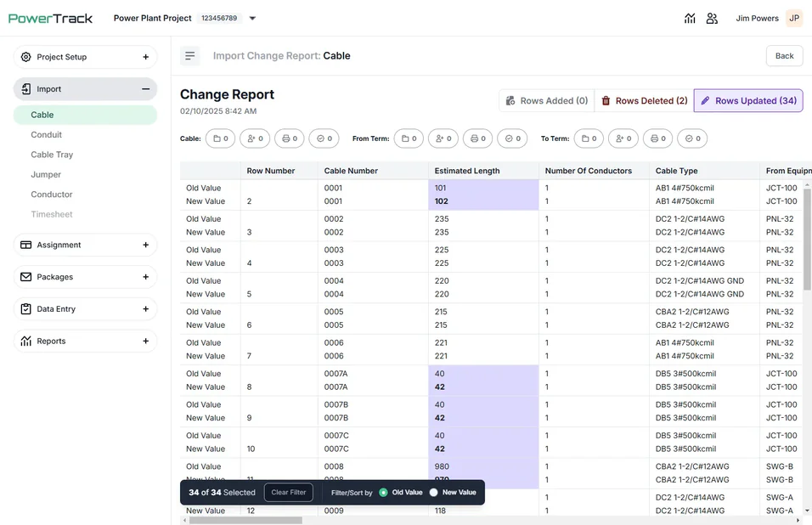
Task: Click the Import document icon in sidebar
Action: click(25, 89)
